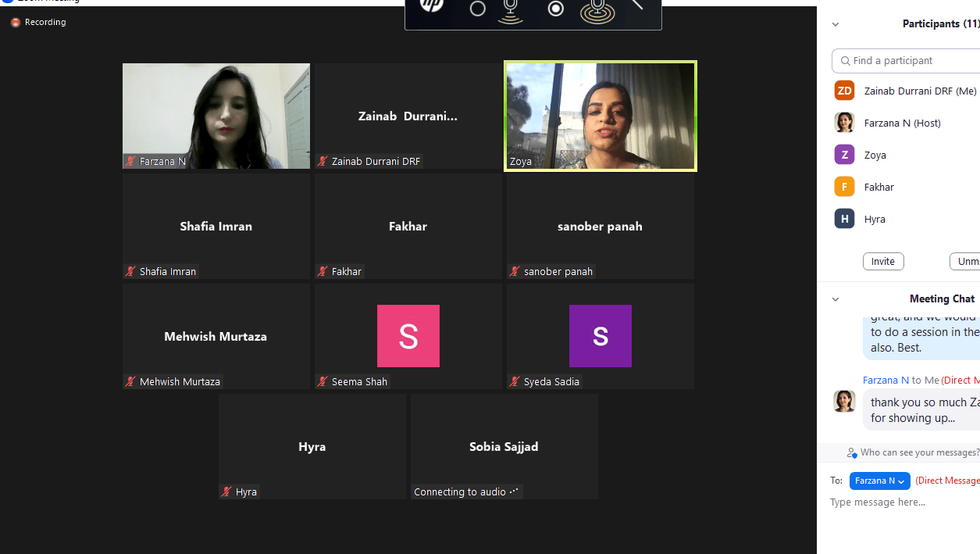Click Hyra's dark H avatar in participants
Screen dimensions: 980x554
click(x=844, y=219)
